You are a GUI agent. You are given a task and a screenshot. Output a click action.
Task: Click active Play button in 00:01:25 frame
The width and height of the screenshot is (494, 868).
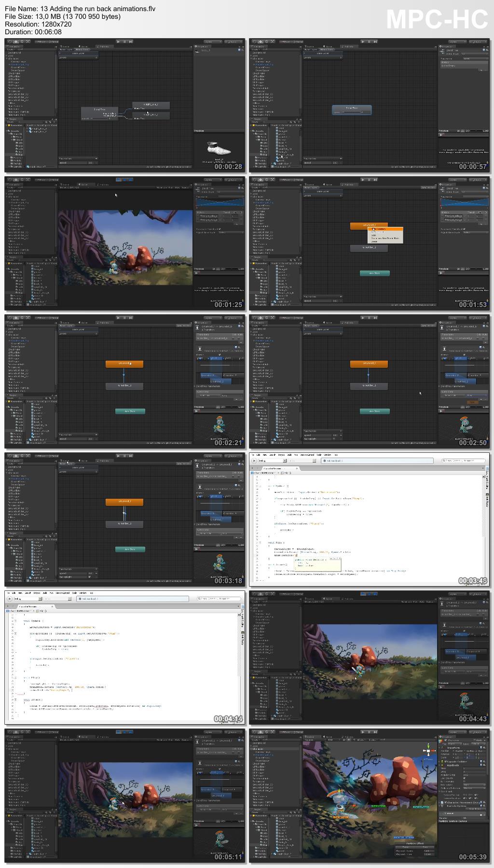(x=119, y=180)
